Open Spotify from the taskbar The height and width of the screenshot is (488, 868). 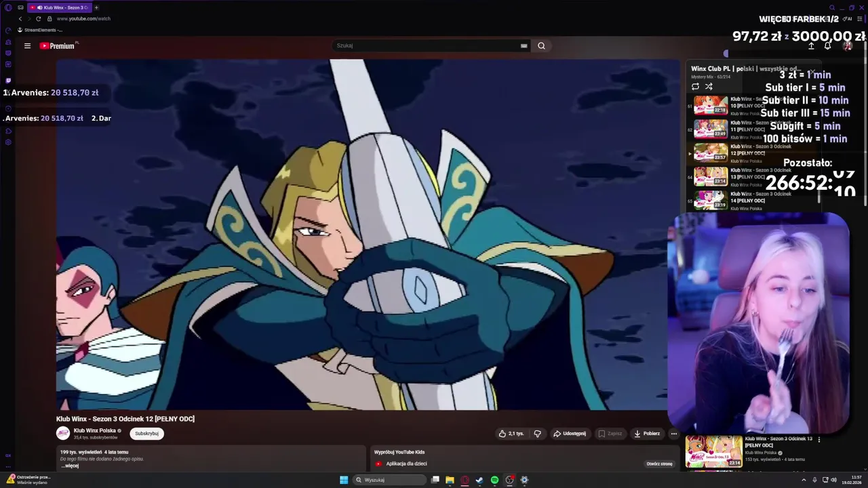click(x=494, y=480)
